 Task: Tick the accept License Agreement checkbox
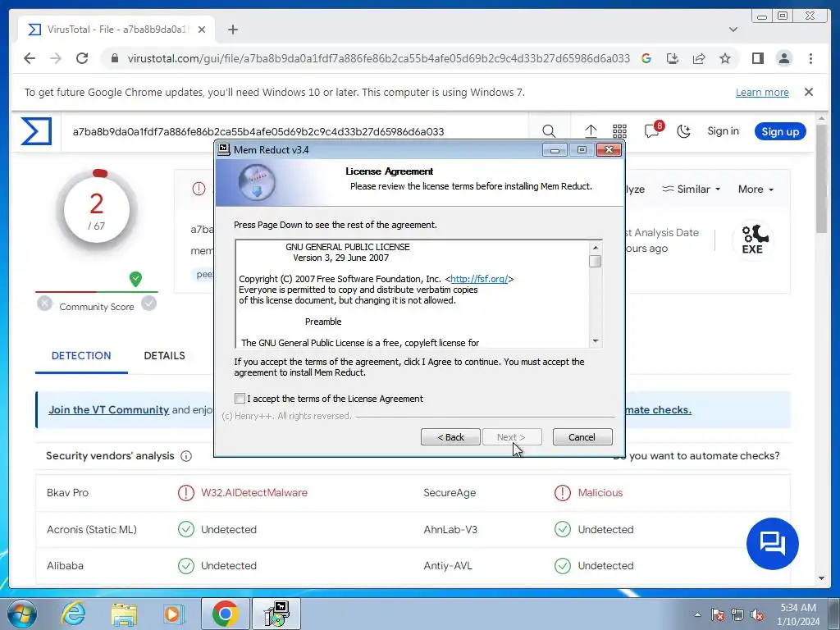tap(240, 398)
